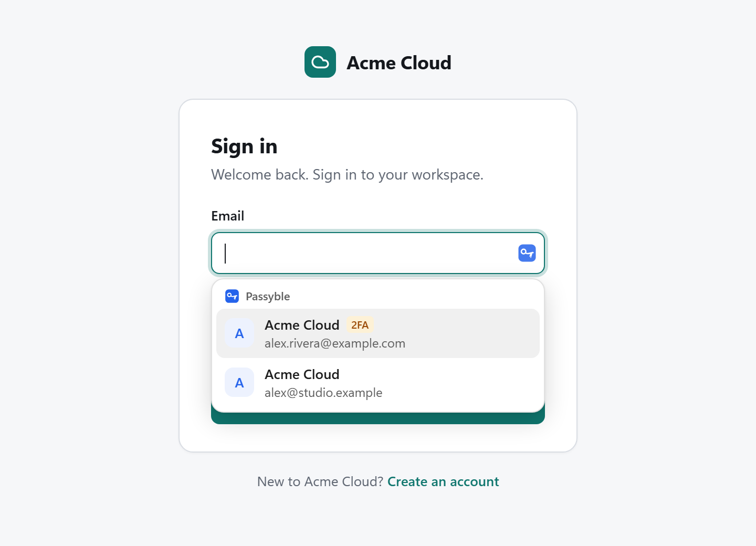The height and width of the screenshot is (546, 756).
Task: Click avatar icon for alex.rivera@example.com
Action: [x=239, y=333]
